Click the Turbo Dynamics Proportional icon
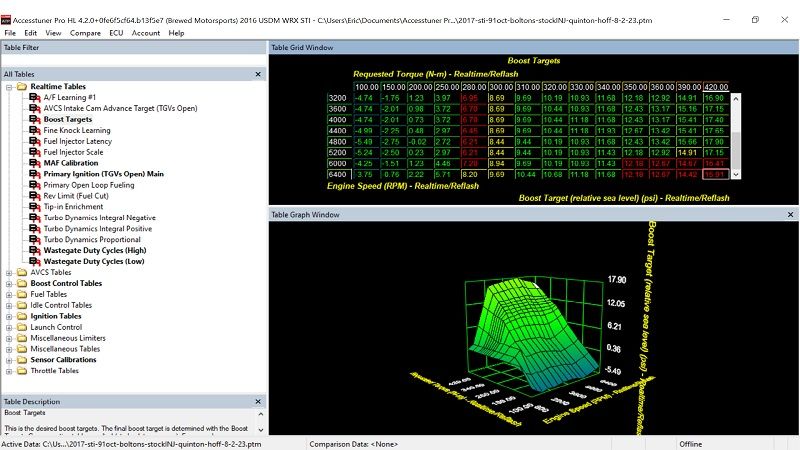This screenshot has width=800, height=450. coord(35,239)
